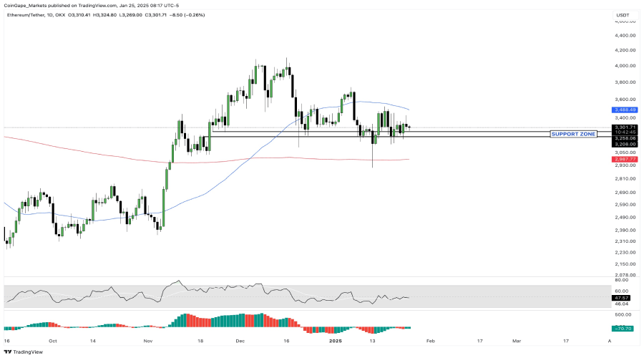Click the low value L3,269.00 in legend

(131, 15)
